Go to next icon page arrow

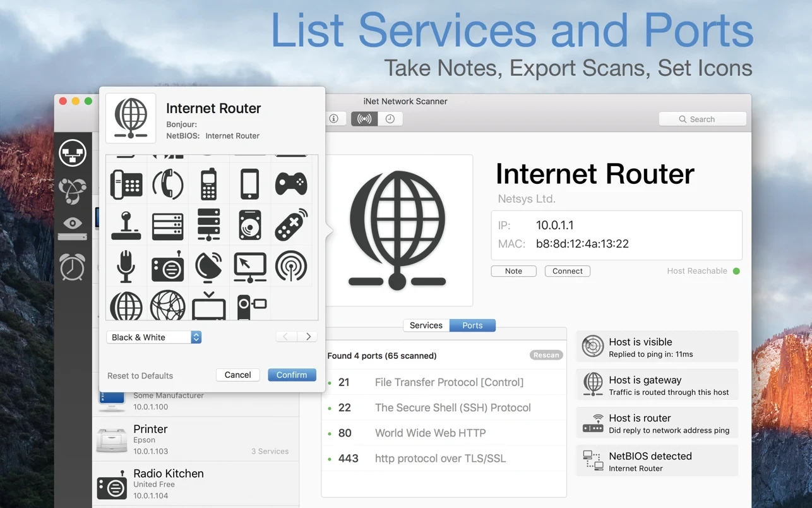point(307,337)
